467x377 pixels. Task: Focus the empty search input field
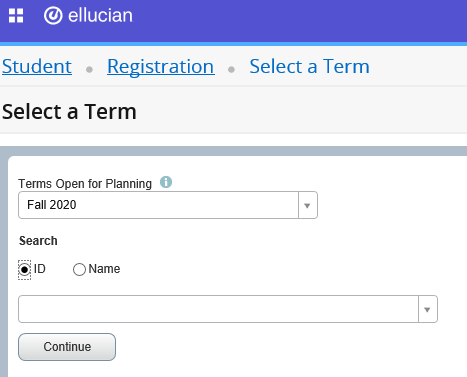218,309
